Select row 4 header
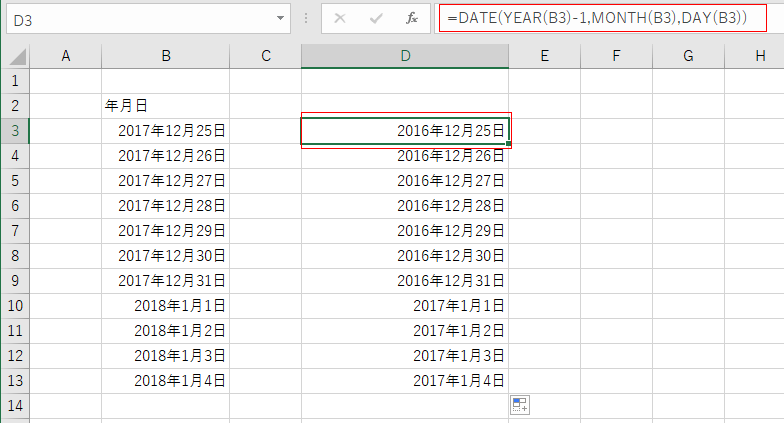This screenshot has width=784, height=423. click(15, 156)
